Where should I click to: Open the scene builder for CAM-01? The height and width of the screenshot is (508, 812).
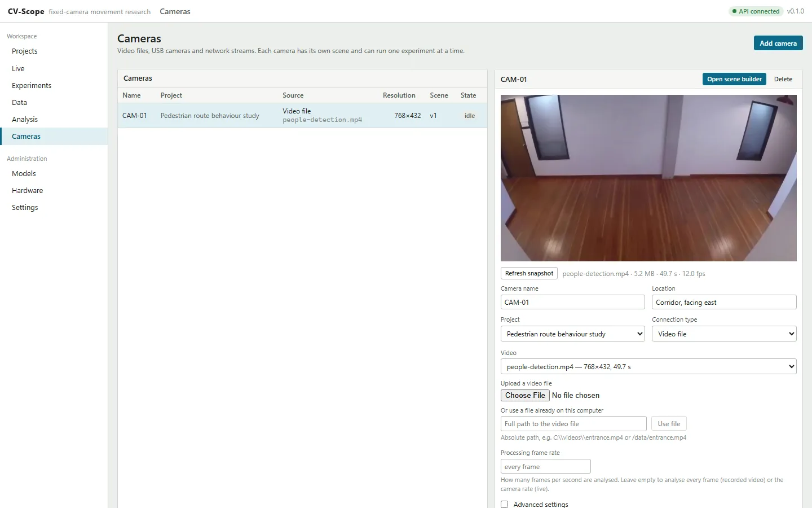734,79
